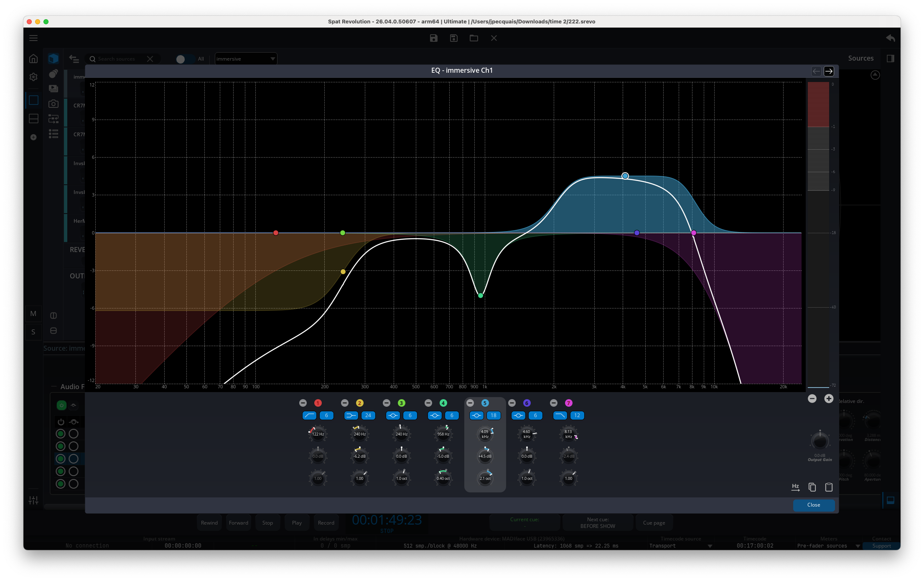924x581 pixels.
Task: Go to previous channel with left arrow
Action: 816,71
